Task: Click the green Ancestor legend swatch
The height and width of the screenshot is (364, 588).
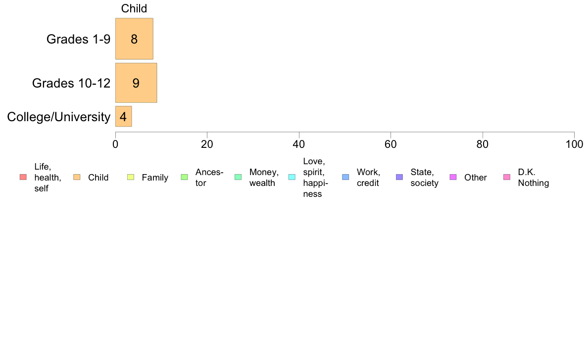Action: pyautogui.click(x=184, y=178)
